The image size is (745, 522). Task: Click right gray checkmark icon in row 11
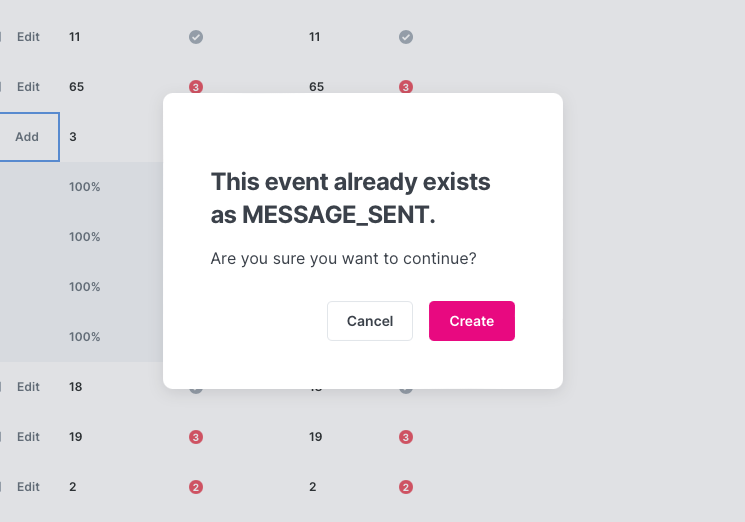tap(406, 37)
